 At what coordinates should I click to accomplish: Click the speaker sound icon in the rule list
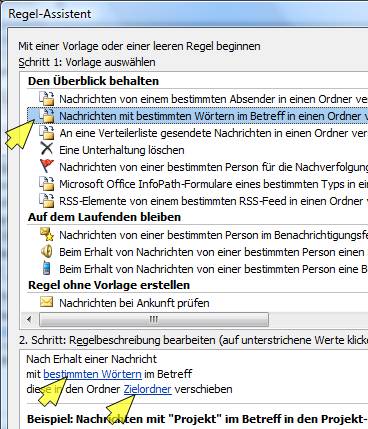47,252
